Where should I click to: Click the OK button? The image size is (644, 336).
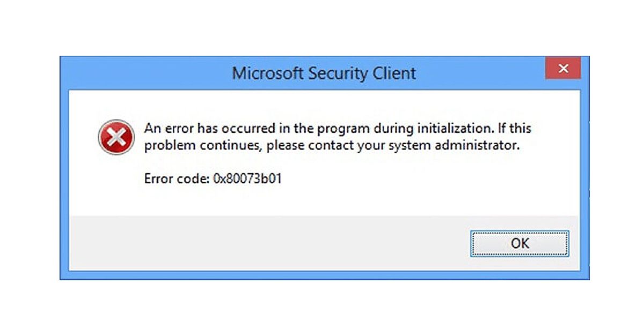tap(519, 243)
